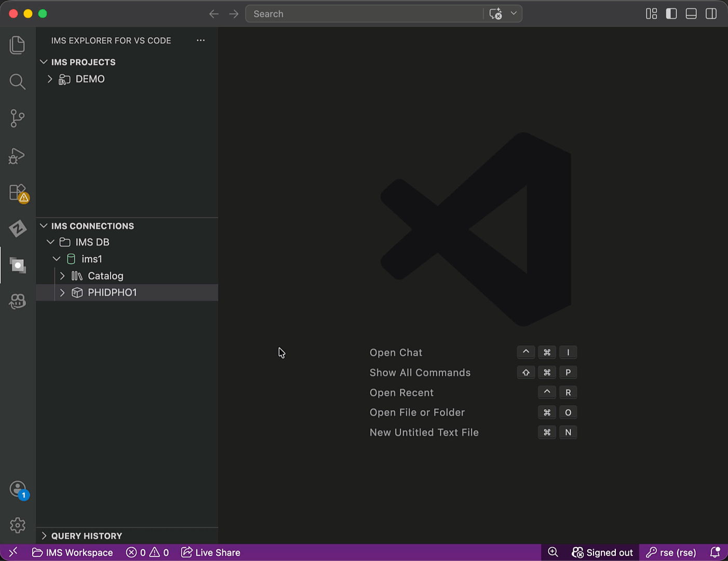
Task: Customize layout from title bar icon
Action: [x=652, y=14]
